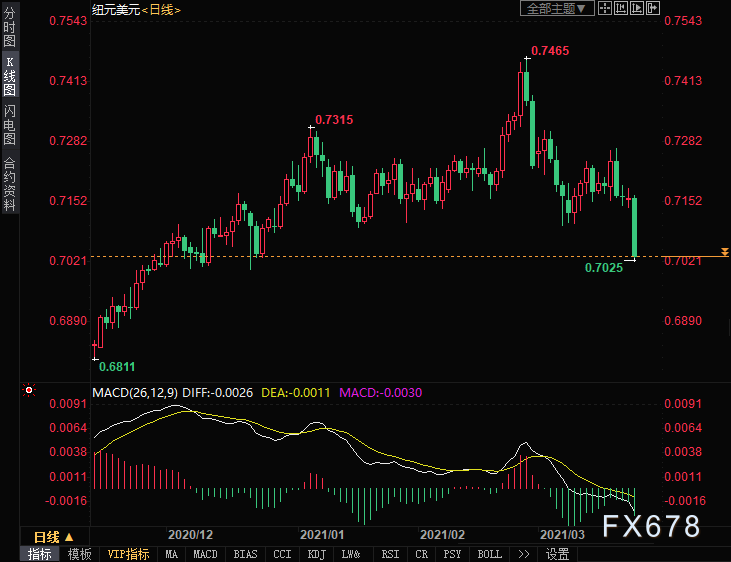
Task: Open the VIP指标 tab
Action: 129,554
